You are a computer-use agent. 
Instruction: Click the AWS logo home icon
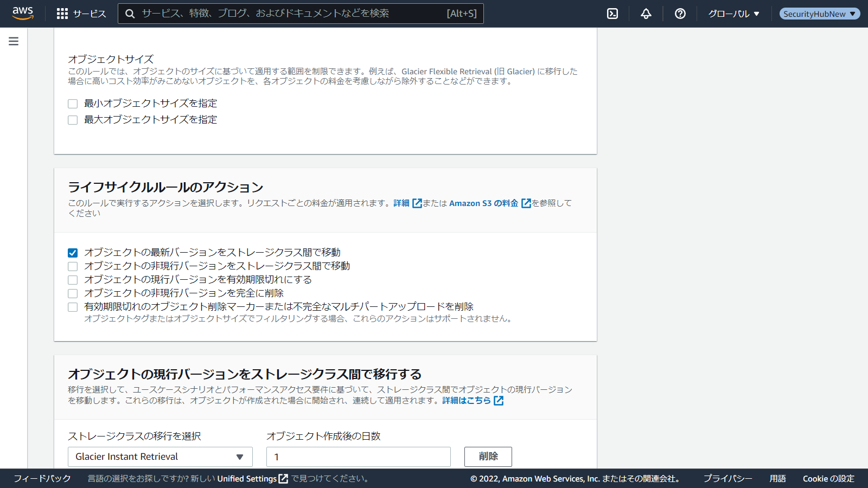click(x=23, y=14)
